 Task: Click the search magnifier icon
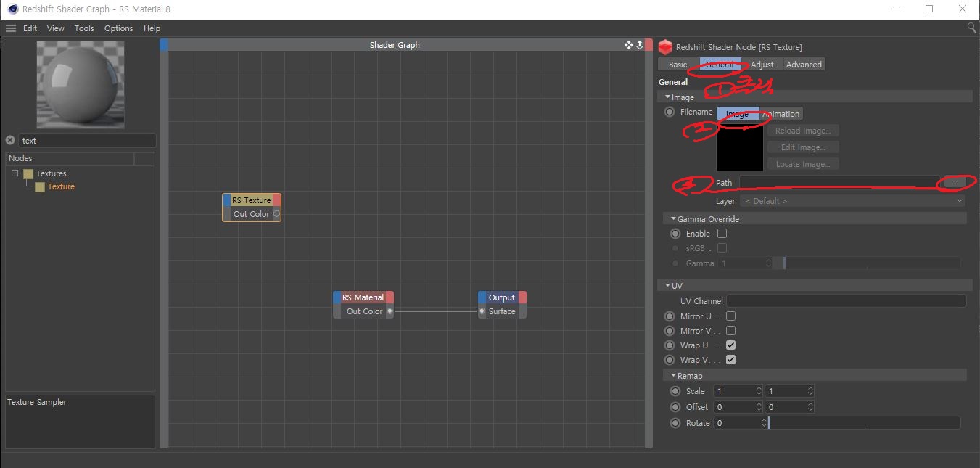[972, 28]
